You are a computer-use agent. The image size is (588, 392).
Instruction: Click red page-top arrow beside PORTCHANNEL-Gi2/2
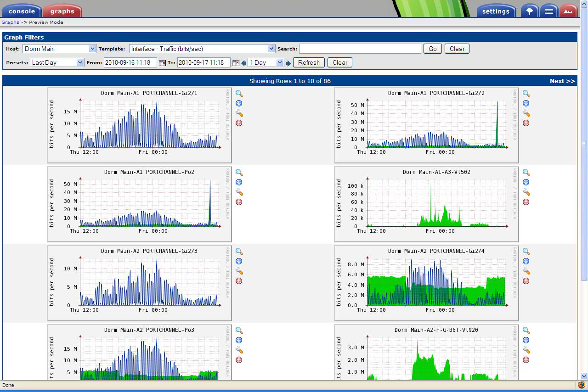coord(526,123)
